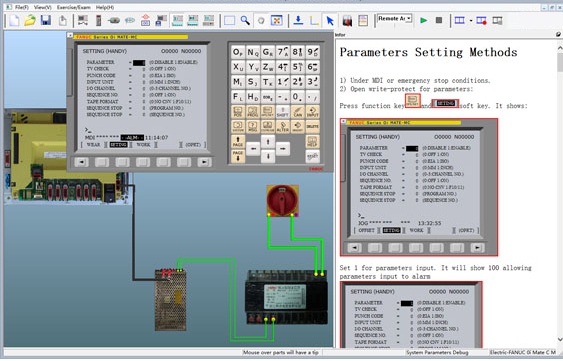563x361 pixels.
Task: Click the number 1 key on keypad
Action: click(x=283, y=82)
